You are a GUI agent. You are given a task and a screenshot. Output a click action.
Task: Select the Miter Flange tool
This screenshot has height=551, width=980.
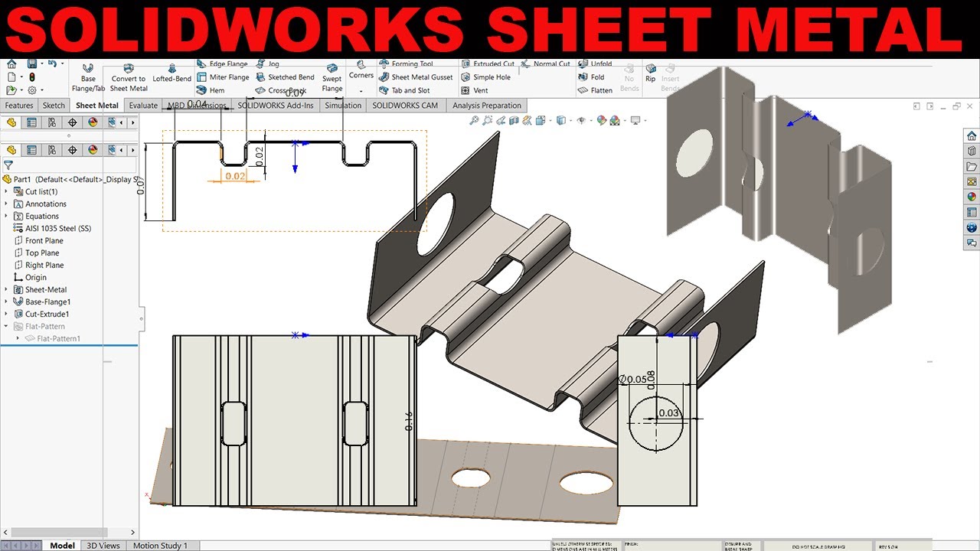pyautogui.click(x=223, y=77)
